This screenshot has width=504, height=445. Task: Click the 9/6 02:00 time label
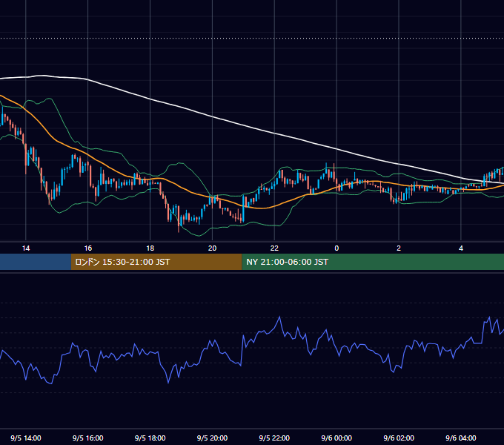399,438
